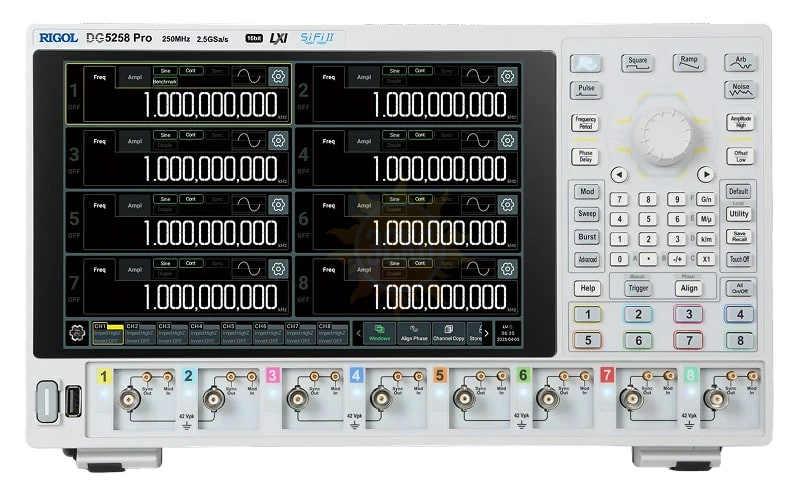The width and height of the screenshot is (800, 495).
Task: Toggle channel 3 output with pink key
Action: coord(687,314)
